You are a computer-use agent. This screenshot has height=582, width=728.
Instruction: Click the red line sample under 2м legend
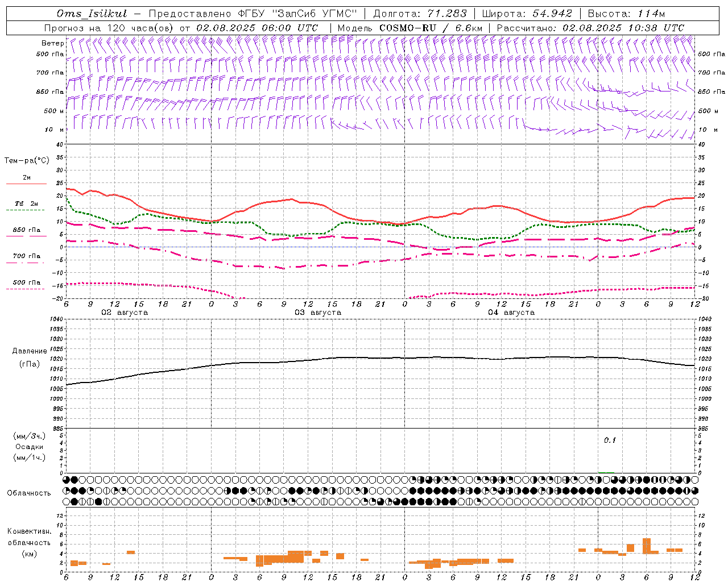pyautogui.click(x=26, y=184)
